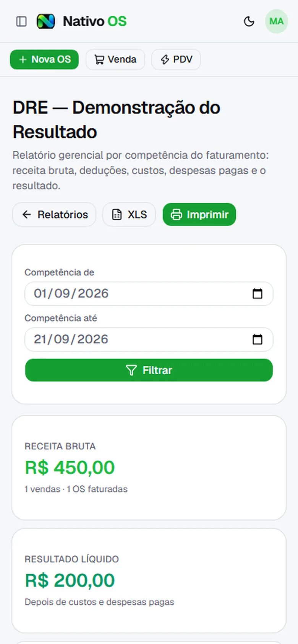This screenshot has height=644, width=298.
Task: Create a new OS with Nova OS
Action: (x=44, y=60)
